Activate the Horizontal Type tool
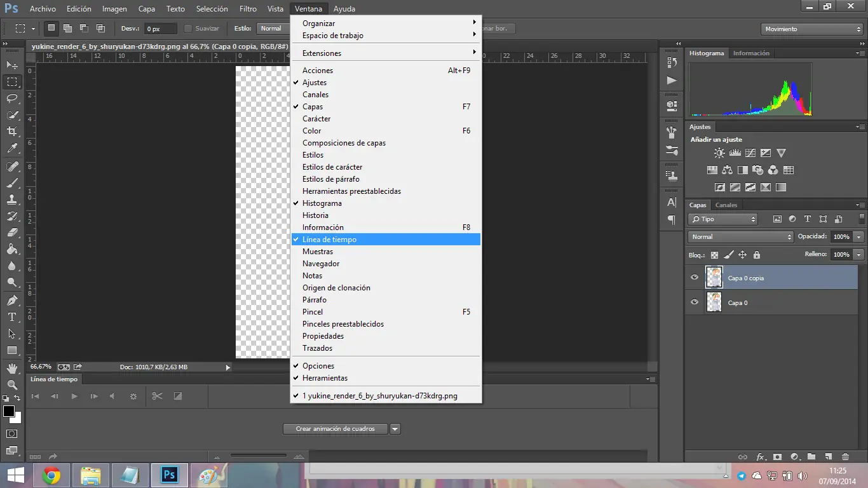 12,317
